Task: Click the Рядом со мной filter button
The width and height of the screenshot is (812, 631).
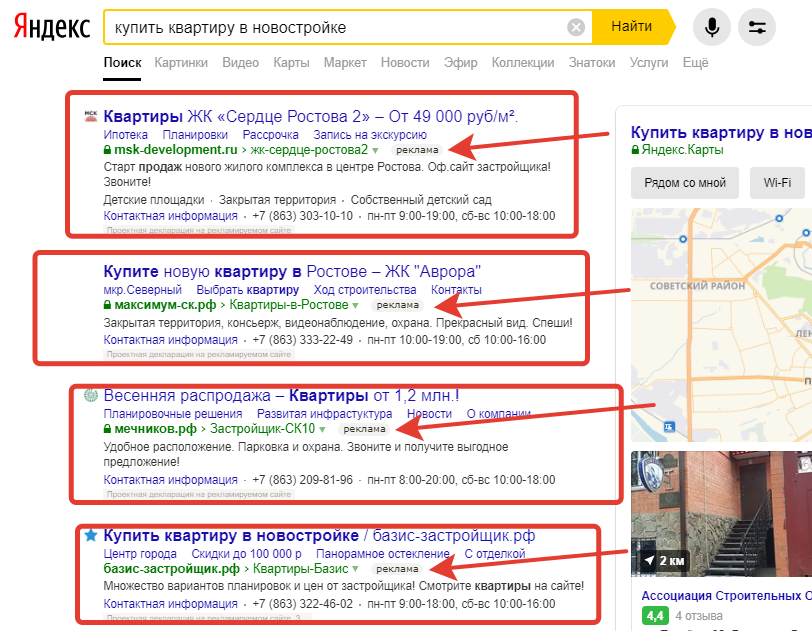Action: pos(685,183)
